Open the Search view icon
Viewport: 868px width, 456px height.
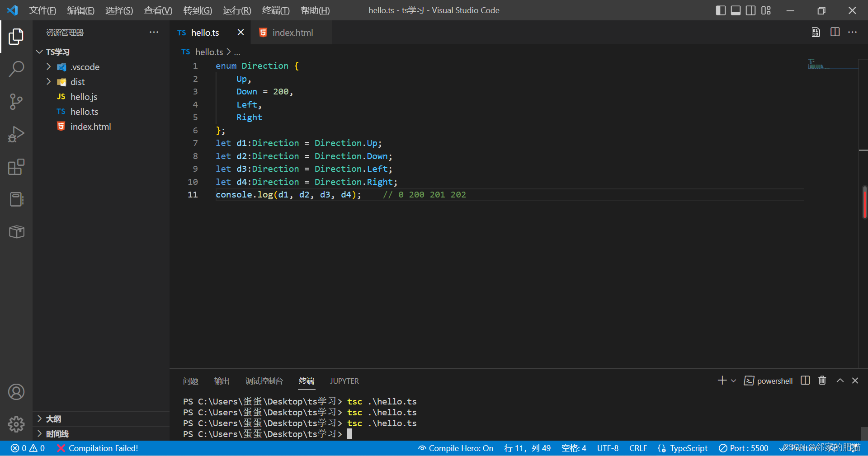pos(16,69)
